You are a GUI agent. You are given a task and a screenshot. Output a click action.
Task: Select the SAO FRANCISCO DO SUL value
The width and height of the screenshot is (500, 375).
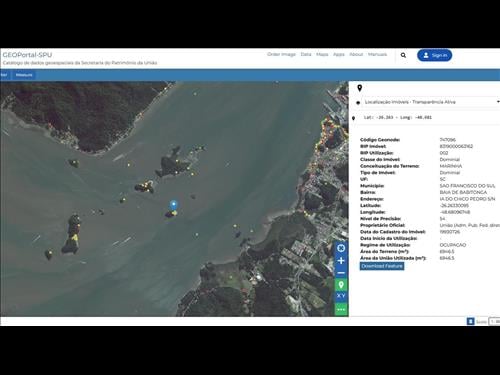tap(467, 186)
